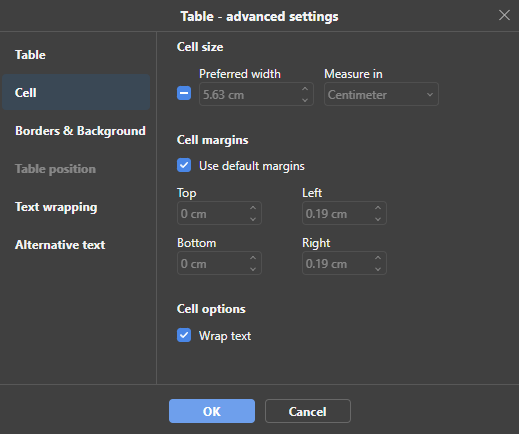Close the Table advanced settings dialog

[504, 15]
